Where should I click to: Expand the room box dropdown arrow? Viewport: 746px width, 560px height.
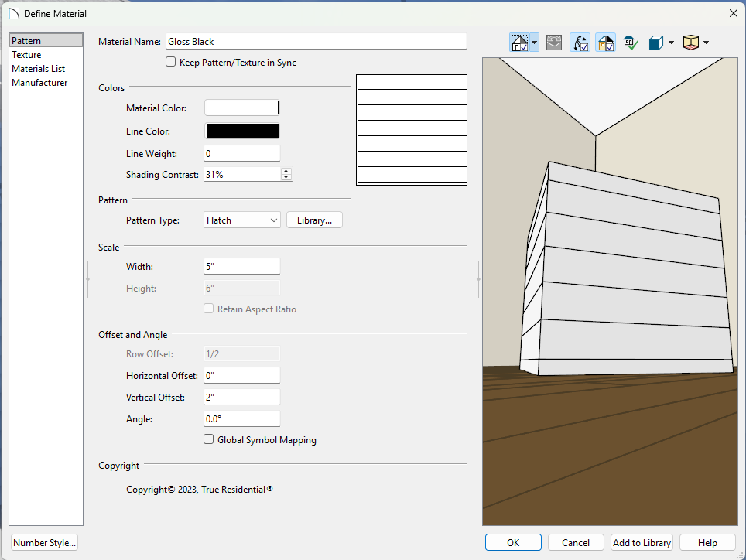(706, 43)
